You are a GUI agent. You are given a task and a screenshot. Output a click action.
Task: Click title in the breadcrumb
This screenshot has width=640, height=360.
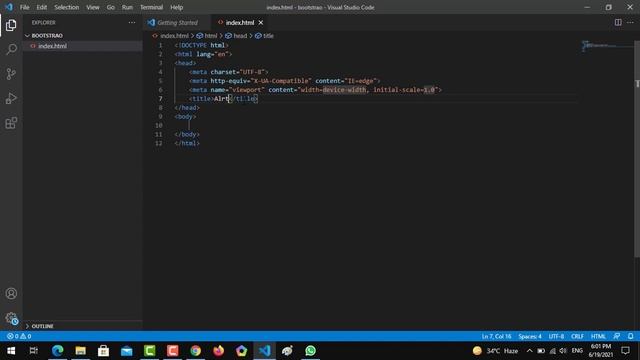click(268, 36)
